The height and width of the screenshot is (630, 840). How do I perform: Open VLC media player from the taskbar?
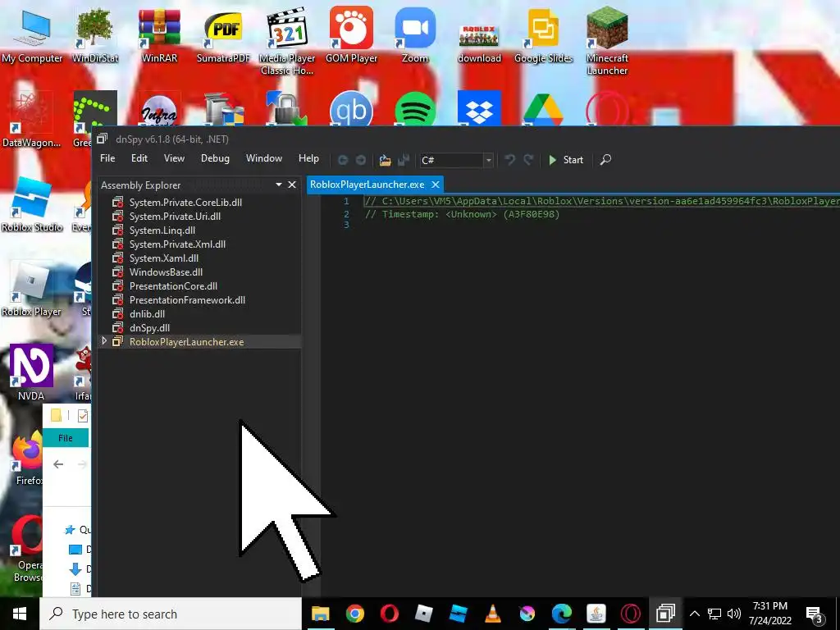(x=492, y=614)
